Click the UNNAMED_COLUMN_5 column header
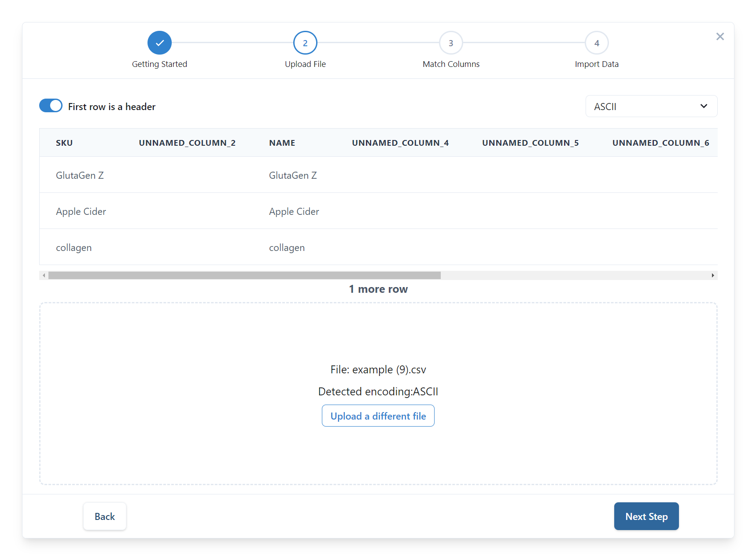756x560 pixels. click(x=530, y=143)
